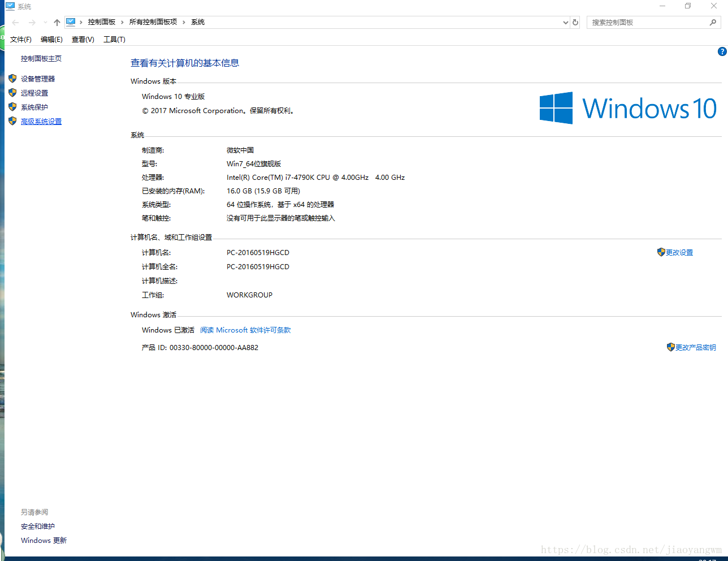Select computer name PC-20160519HGCD beside 计算机名
Screen dimensions: 728x561
[258, 253]
